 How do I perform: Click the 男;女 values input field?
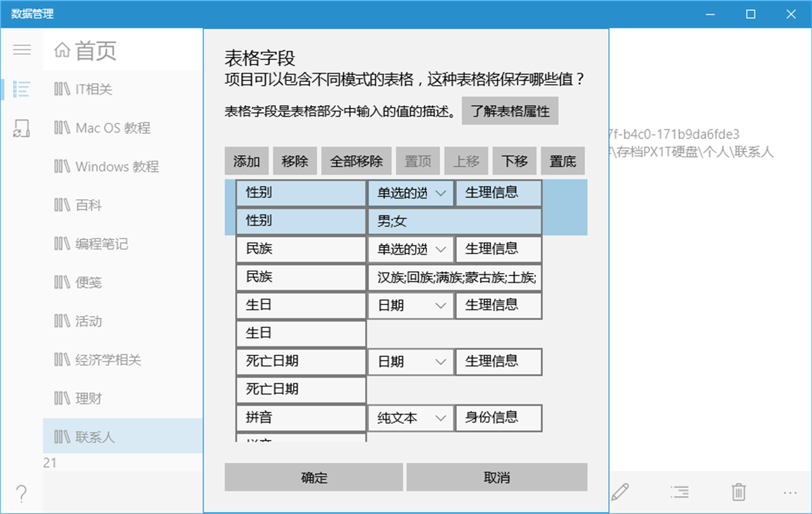pyautogui.click(x=455, y=221)
